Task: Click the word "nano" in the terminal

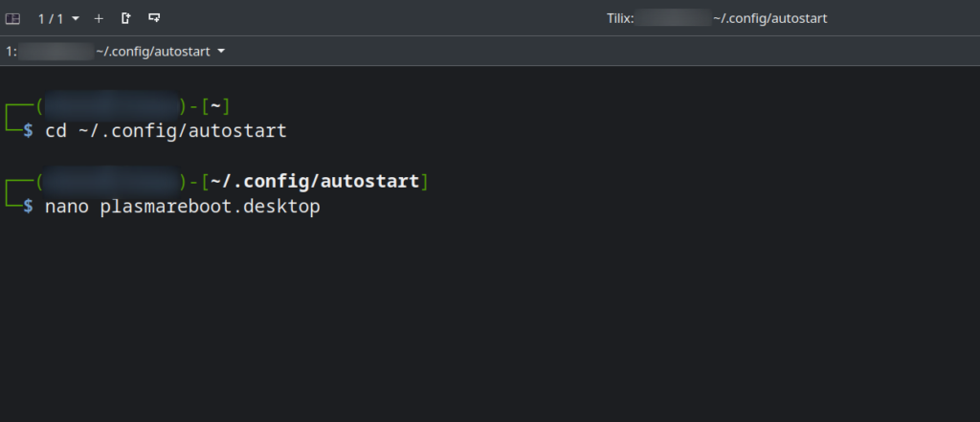Action: coord(67,207)
